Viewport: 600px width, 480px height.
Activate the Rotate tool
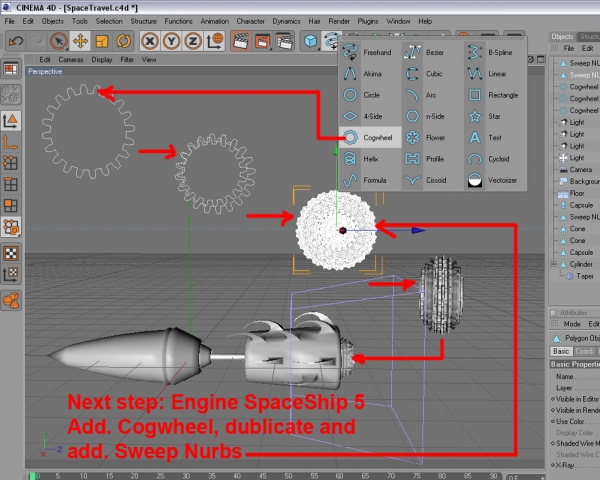(124, 41)
